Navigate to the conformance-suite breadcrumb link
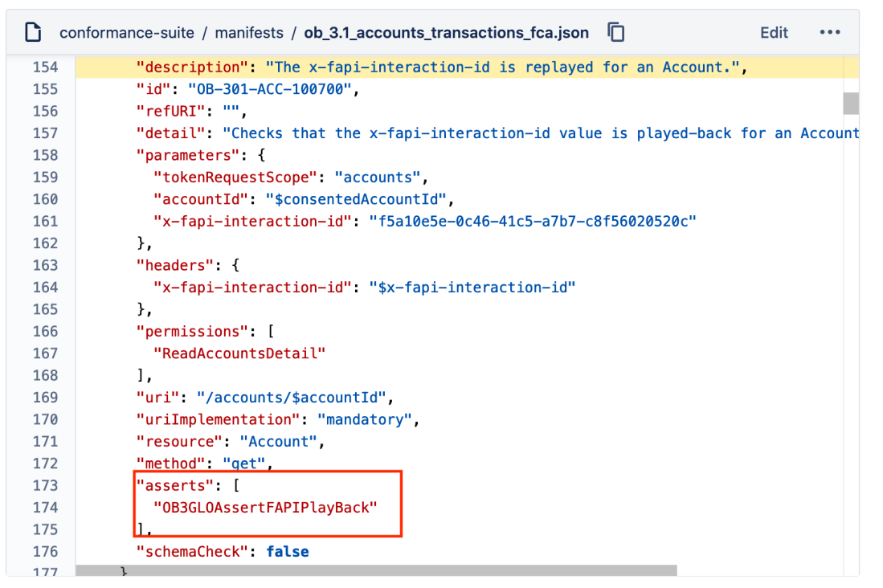 127,33
